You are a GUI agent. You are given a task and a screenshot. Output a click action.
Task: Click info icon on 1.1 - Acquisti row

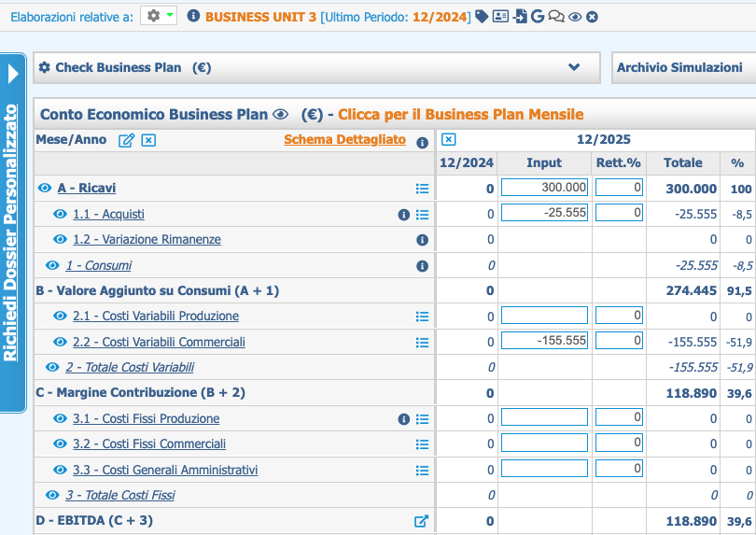click(404, 214)
